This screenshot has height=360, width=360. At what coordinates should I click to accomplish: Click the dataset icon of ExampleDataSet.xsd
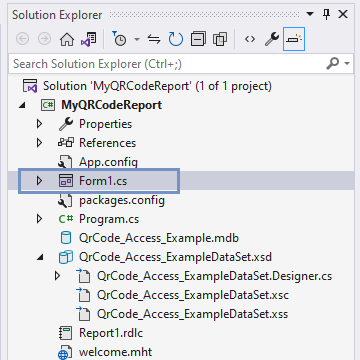coord(66,257)
